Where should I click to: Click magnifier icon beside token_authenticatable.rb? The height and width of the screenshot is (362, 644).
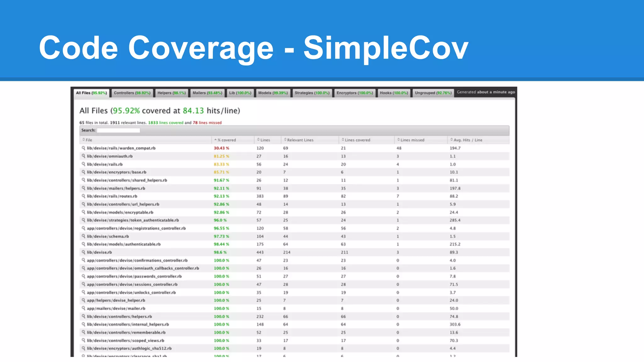[x=83, y=220]
